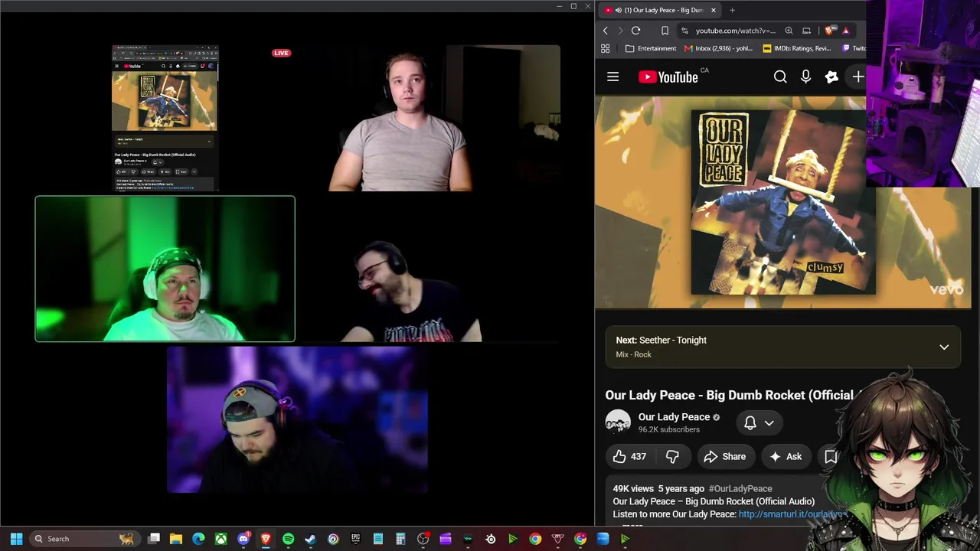Click the Clumsy album art video player
The width and height of the screenshot is (980, 551).
coord(782,202)
